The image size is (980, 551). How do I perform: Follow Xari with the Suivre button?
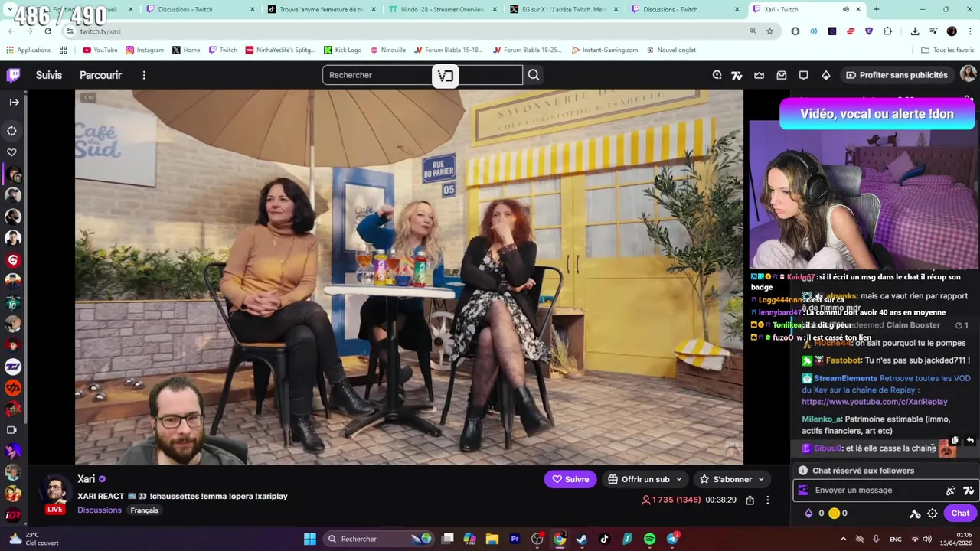tap(570, 479)
